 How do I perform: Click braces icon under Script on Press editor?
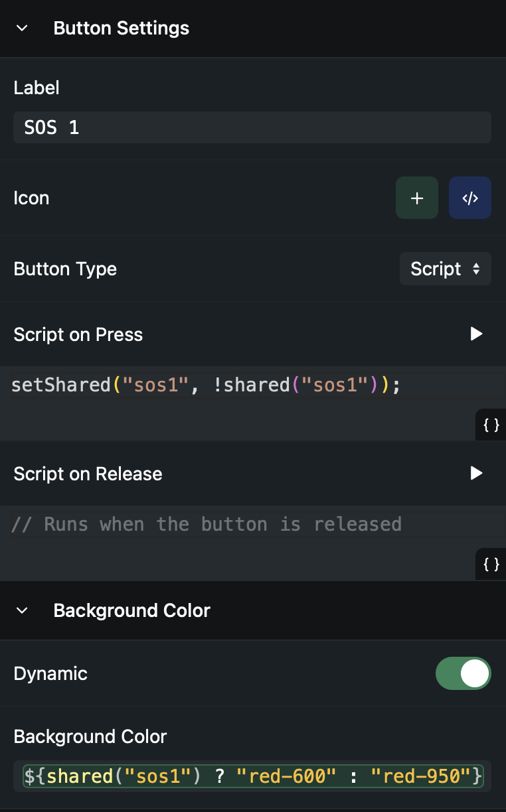click(491, 425)
